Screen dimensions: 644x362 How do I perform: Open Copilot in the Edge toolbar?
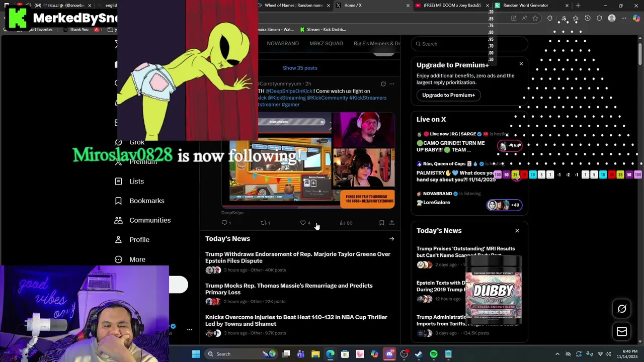[x=636, y=18]
